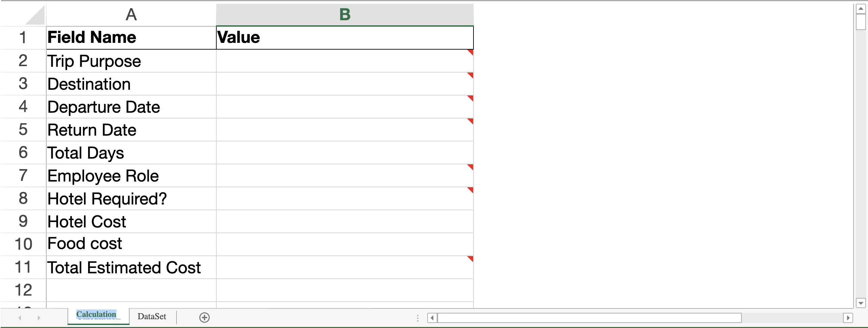Viewport: 868px width, 328px height.
Task: Click the vertical scrollbar up arrow
Action: (x=861, y=9)
